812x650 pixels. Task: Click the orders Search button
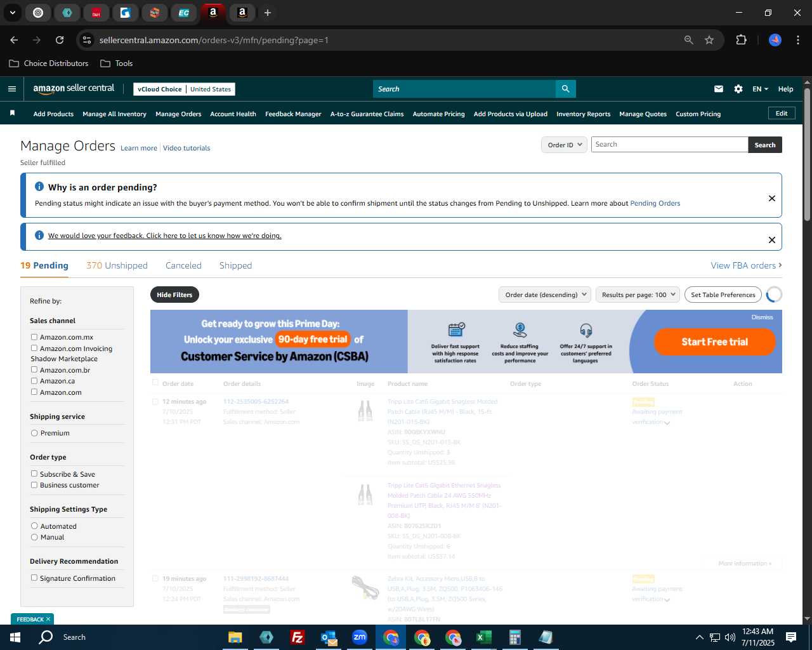pyautogui.click(x=765, y=145)
